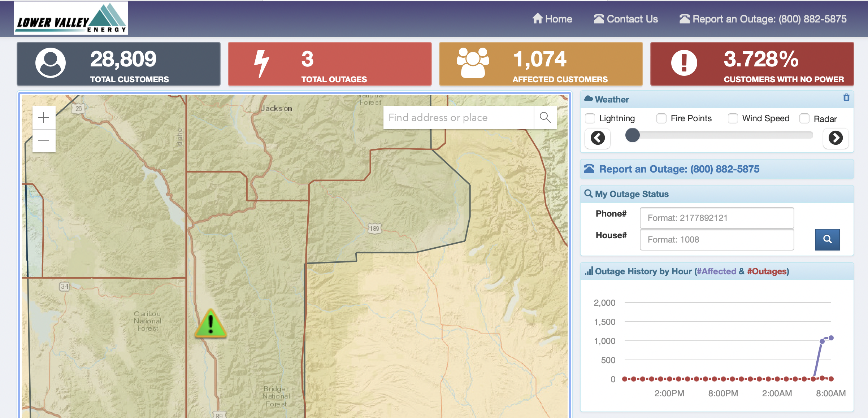Submit outage status with blue search button

pos(827,239)
